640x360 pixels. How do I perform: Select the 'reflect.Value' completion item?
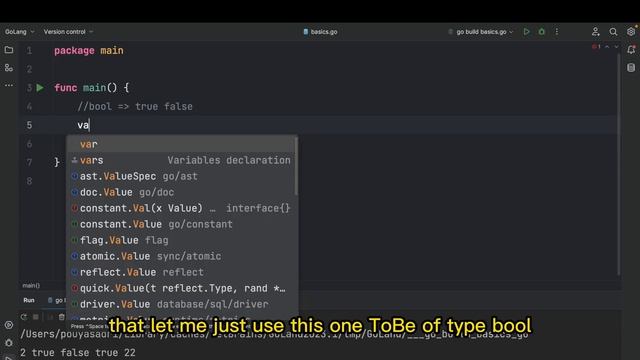tap(181, 272)
